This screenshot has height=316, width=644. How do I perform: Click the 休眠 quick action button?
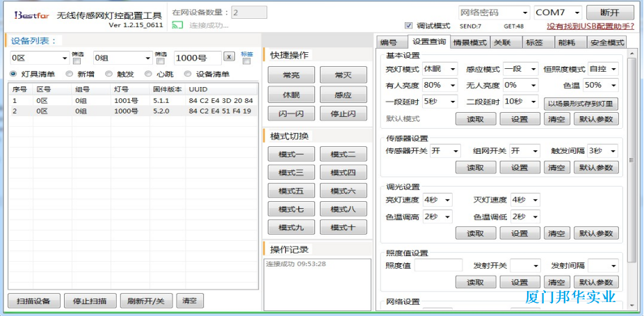point(291,95)
